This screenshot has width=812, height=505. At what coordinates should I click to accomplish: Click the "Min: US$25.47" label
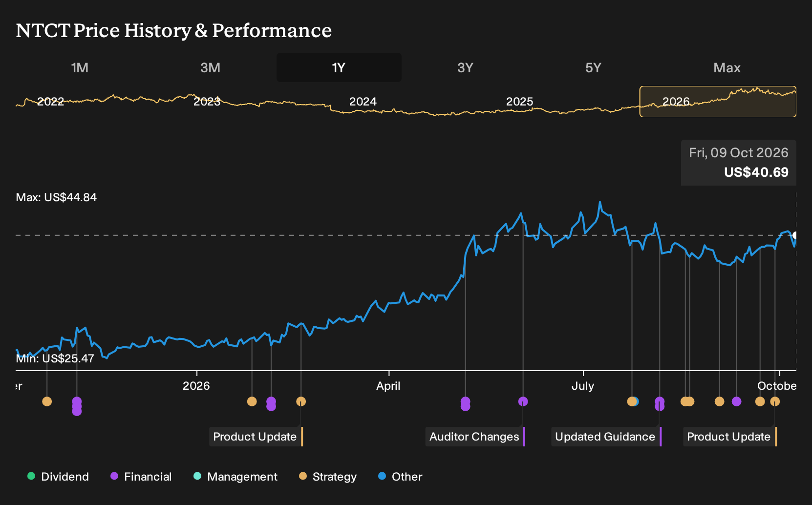coord(55,358)
